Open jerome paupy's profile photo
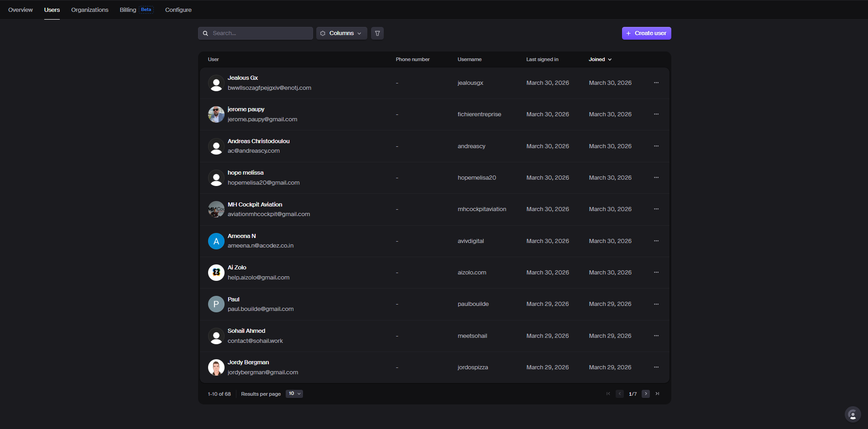Viewport: 868px width, 429px height. [216, 114]
